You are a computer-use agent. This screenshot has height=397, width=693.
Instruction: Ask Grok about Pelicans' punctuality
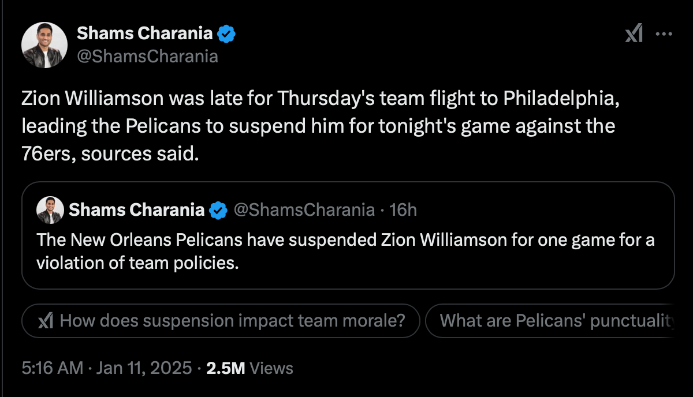(x=549, y=321)
